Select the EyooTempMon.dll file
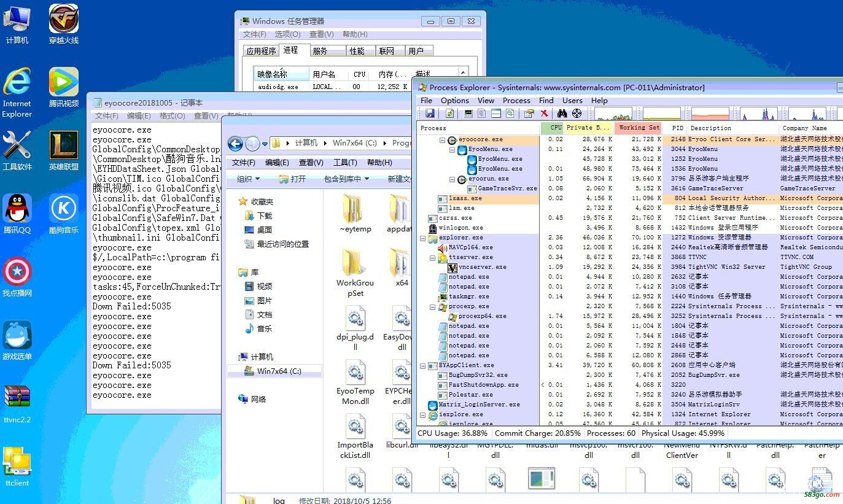 [x=355, y=382]
